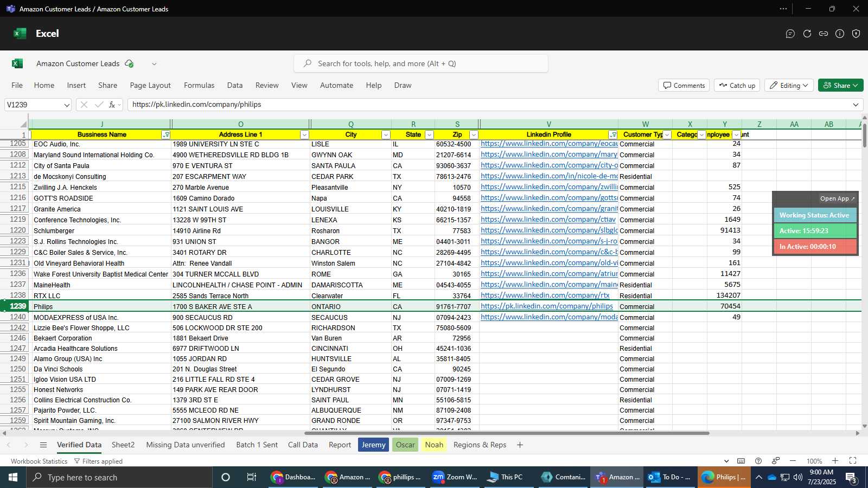Open Philips Edge window from taskbar

(x=724, y=477)
